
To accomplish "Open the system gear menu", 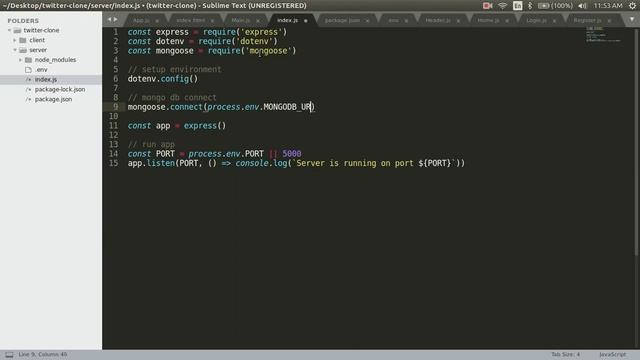I will pos(632,6).
